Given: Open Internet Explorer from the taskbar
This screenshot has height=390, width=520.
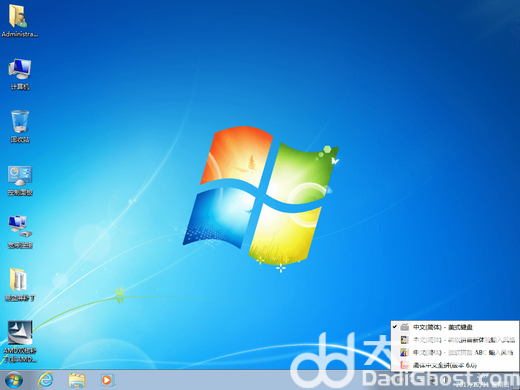Looking at the screenshot, I should point(46,380).
